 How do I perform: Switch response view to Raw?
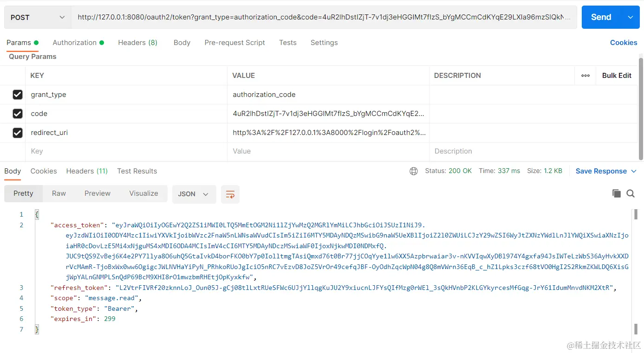(x=59, y=193)
